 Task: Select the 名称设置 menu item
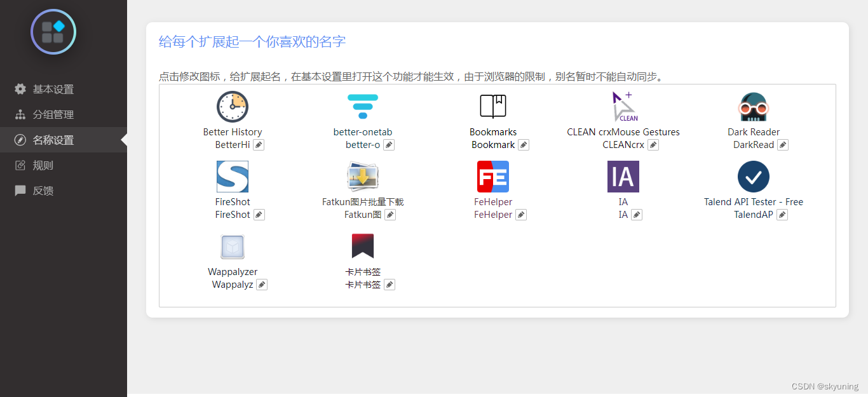64,140
